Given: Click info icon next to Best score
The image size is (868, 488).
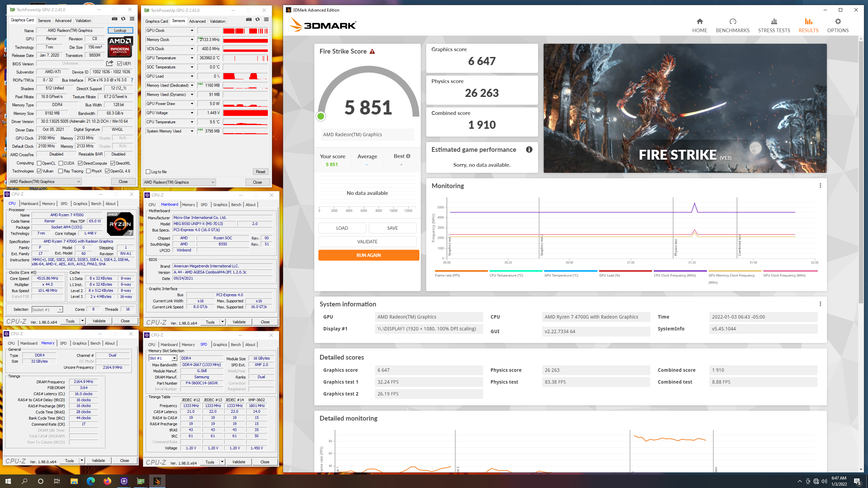Looking at the screenshot, I should pos(408,156).
